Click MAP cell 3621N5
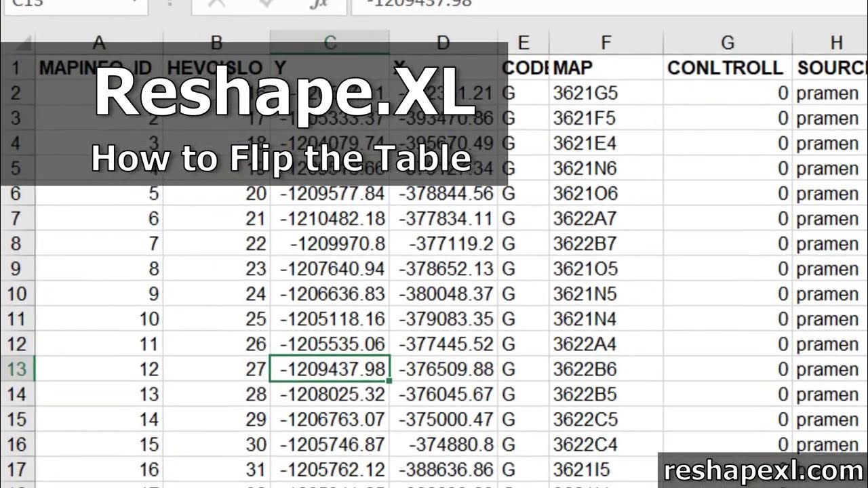This screenshot has height=488, width=868. click(606, 294)
